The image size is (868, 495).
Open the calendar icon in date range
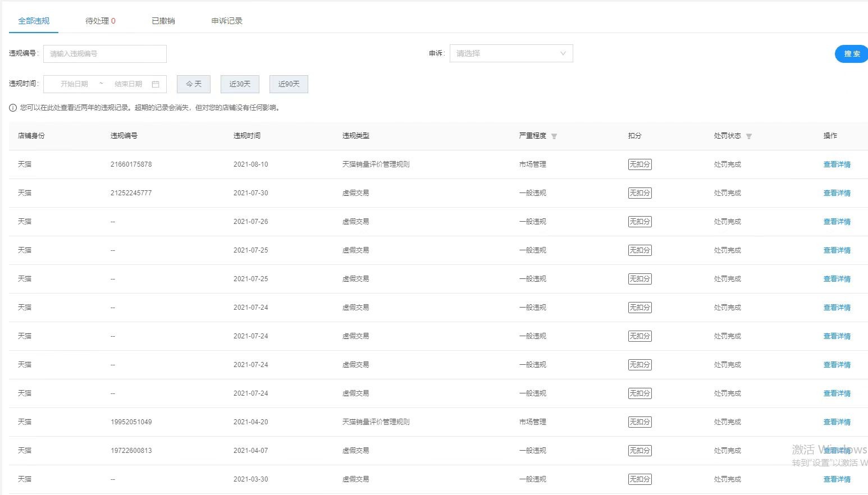click(156, 84)
